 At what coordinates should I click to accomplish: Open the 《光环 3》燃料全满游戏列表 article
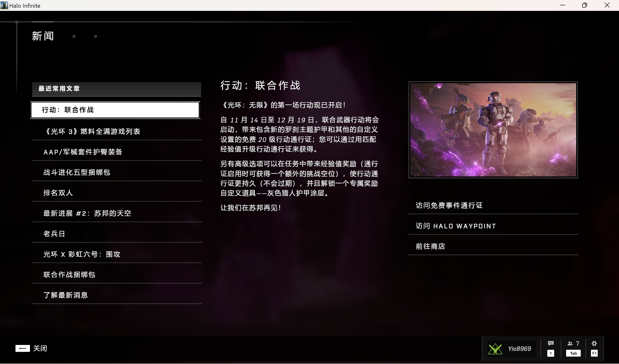click(117, 131)
